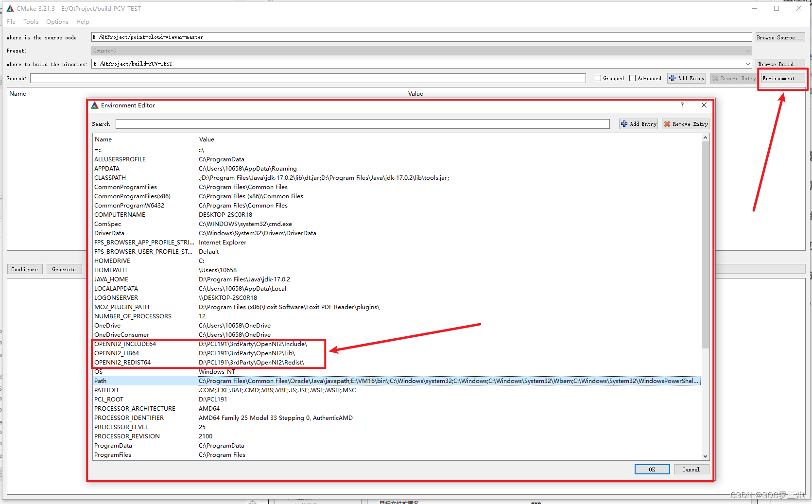Select the DriverData row
This screenshot has height=504, width=812.
397,233
